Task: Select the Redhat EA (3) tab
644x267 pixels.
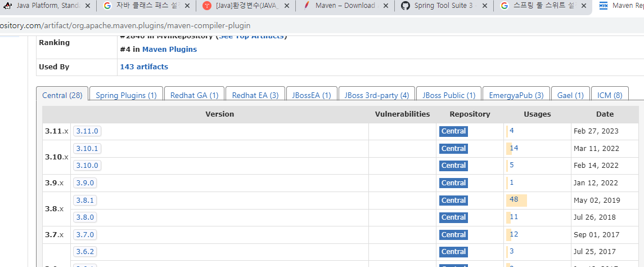Action: (x=255, y=95)
